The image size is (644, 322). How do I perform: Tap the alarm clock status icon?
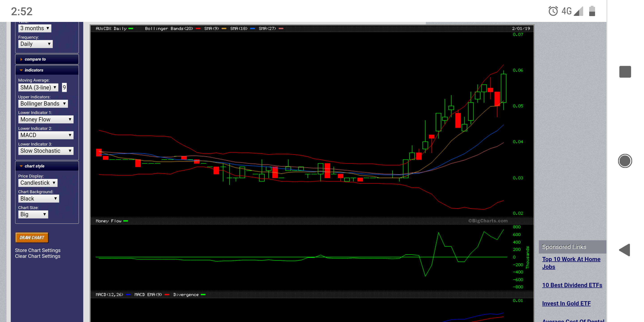coord(553,11)
